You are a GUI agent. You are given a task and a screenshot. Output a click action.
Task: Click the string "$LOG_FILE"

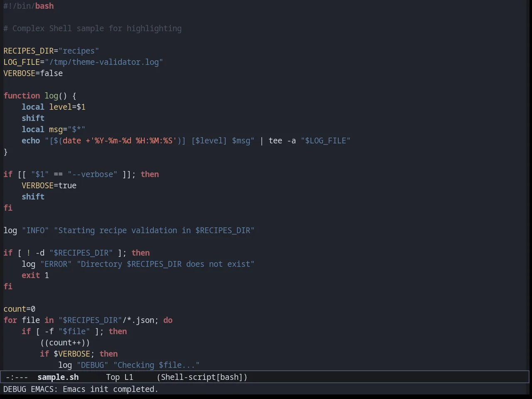pyautogui.click(x=325, y=140)
